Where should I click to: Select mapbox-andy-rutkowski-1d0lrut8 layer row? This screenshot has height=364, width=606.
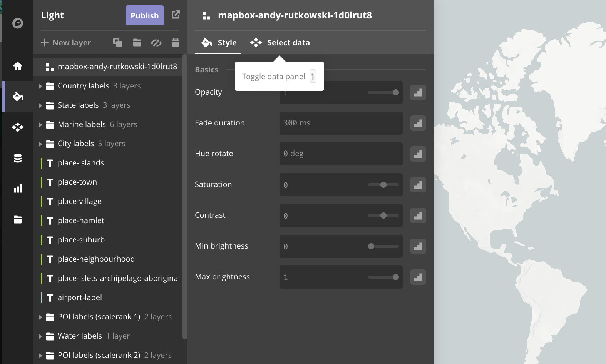coord(108,67)
